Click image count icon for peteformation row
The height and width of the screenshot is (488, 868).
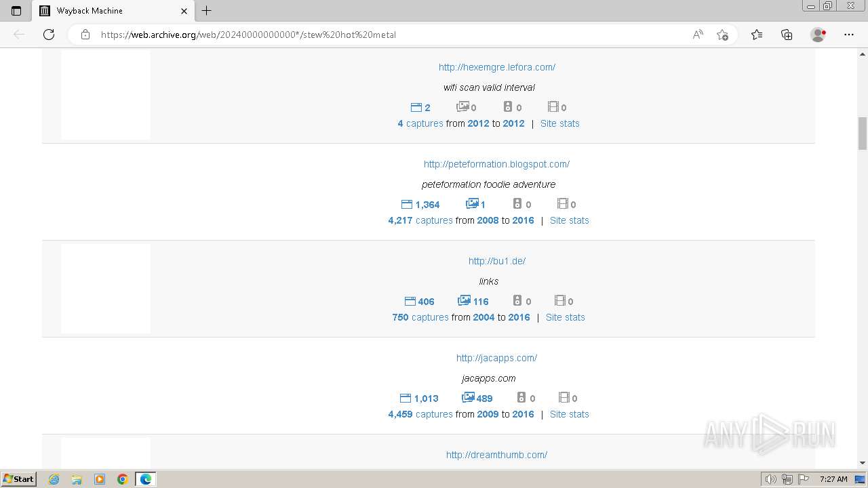472,203
